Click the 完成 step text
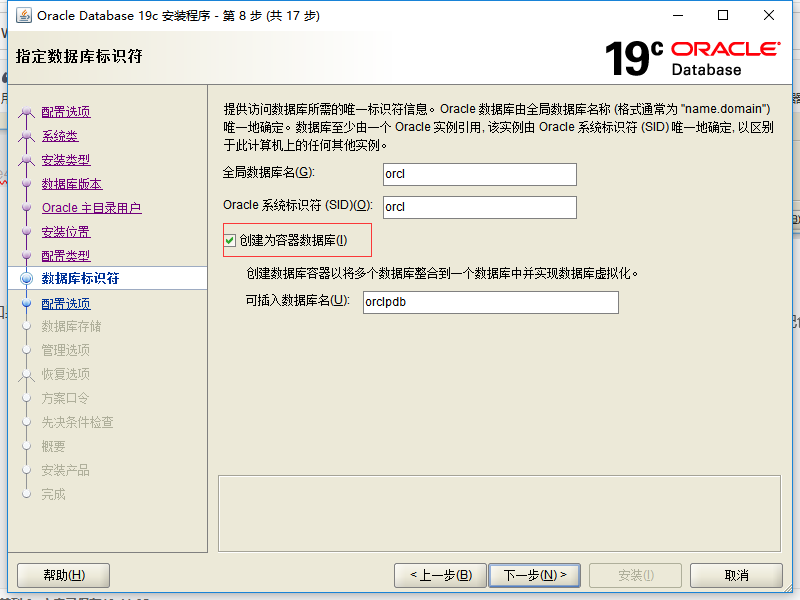 tap(54, 494)
